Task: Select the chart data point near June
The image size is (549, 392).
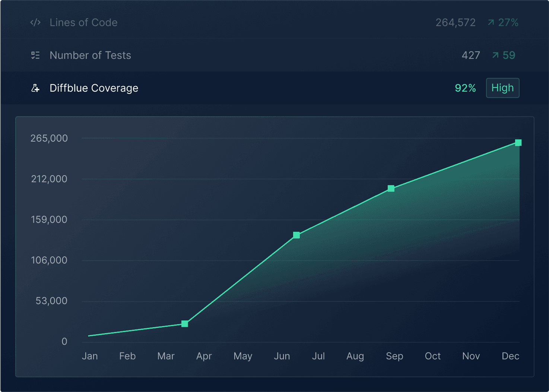Action: point(296,235)
